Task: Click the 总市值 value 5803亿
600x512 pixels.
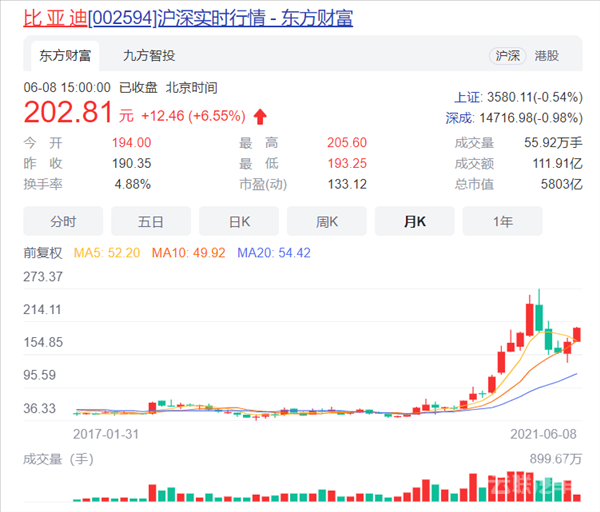Action: [x=561, y=184]
